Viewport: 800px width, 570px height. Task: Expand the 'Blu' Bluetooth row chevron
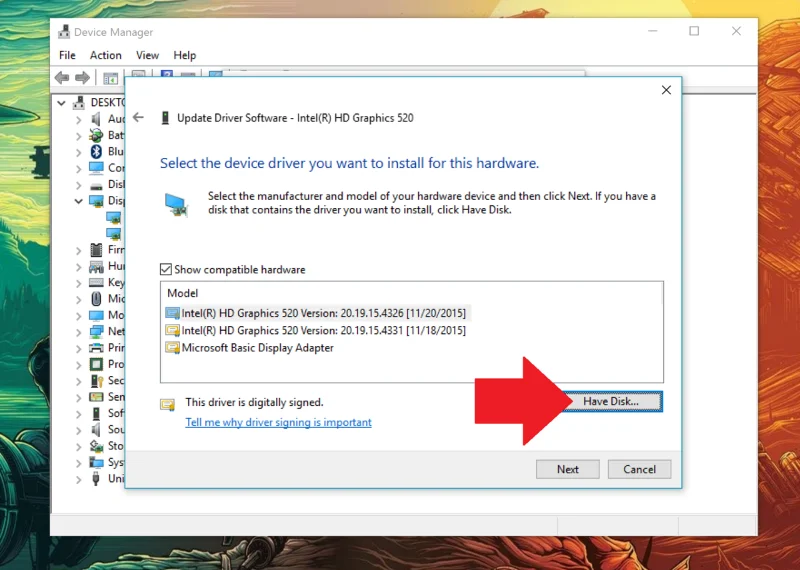pyautogui.click(x=78, y=152)
